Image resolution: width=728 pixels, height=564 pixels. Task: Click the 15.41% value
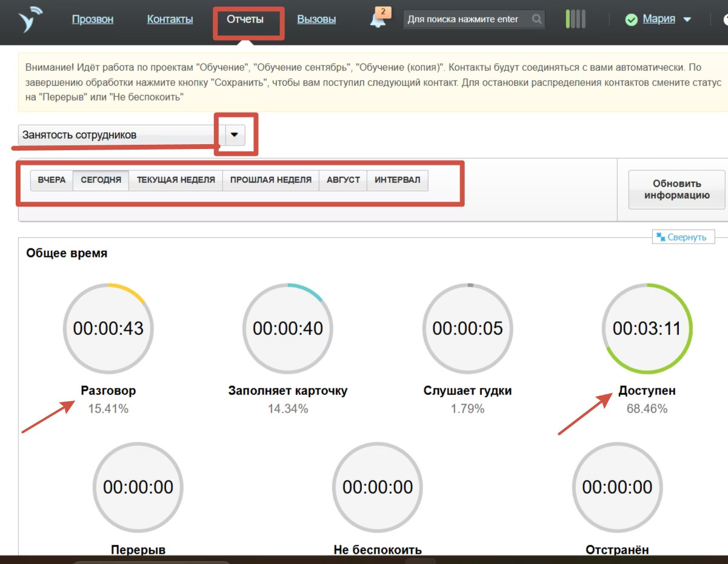(108, 409)
